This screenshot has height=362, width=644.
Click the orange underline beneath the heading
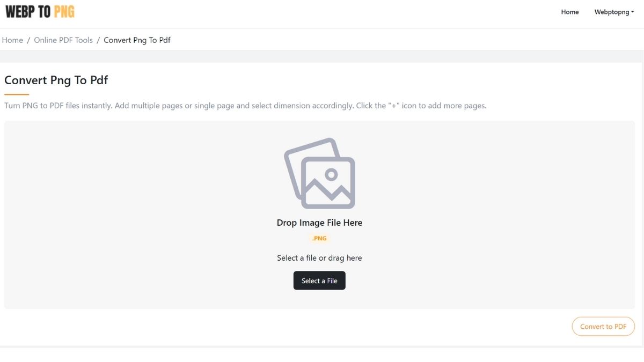pos(17,94)
